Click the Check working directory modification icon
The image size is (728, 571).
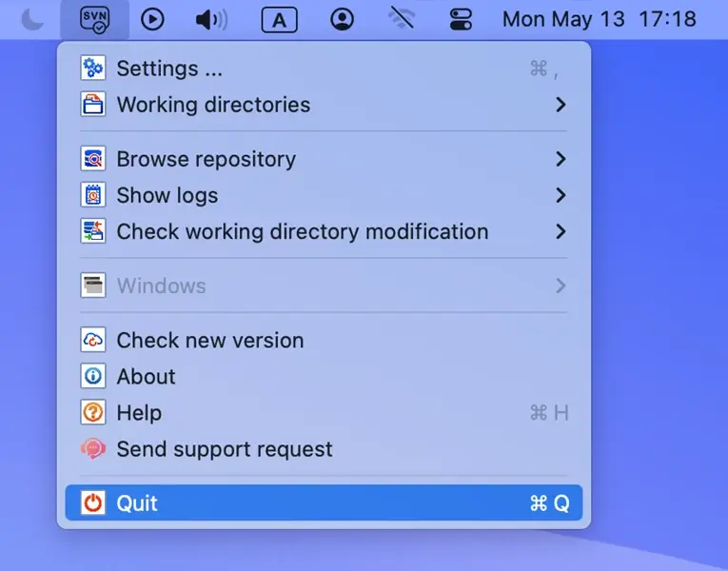pyautogui.click(x=93, y=231)
